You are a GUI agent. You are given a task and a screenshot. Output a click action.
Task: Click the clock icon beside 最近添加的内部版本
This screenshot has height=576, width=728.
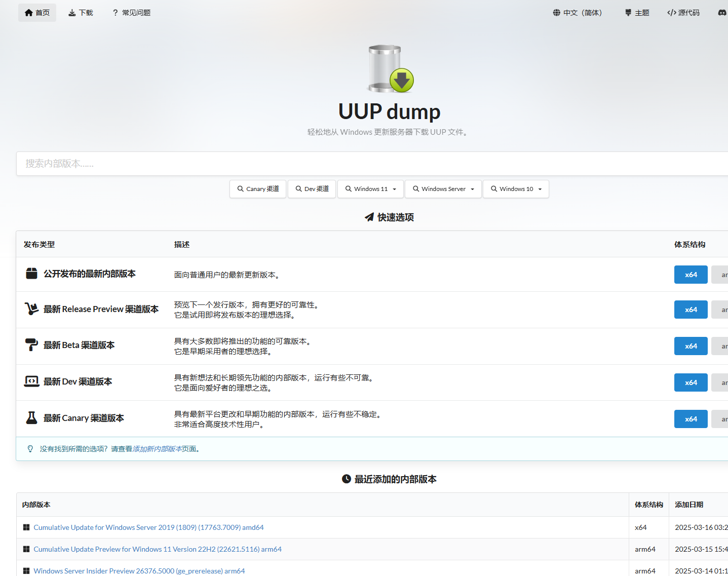coord(347,479)
